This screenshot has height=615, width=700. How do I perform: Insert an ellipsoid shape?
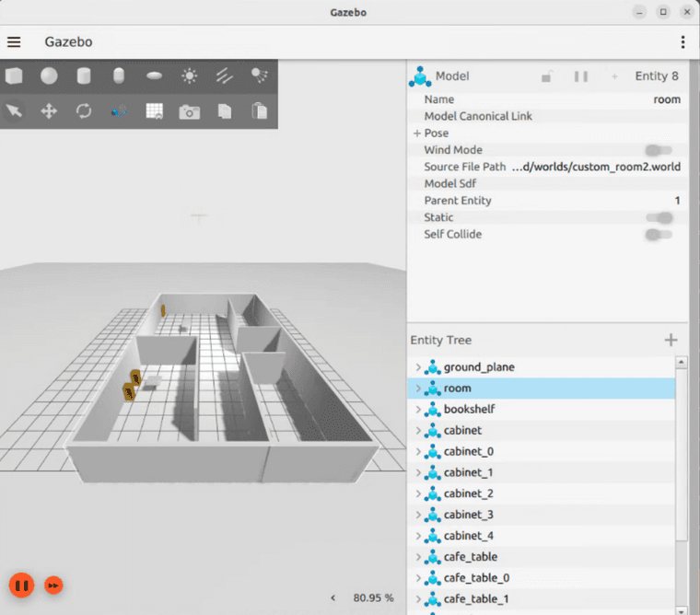click(155, 75)
